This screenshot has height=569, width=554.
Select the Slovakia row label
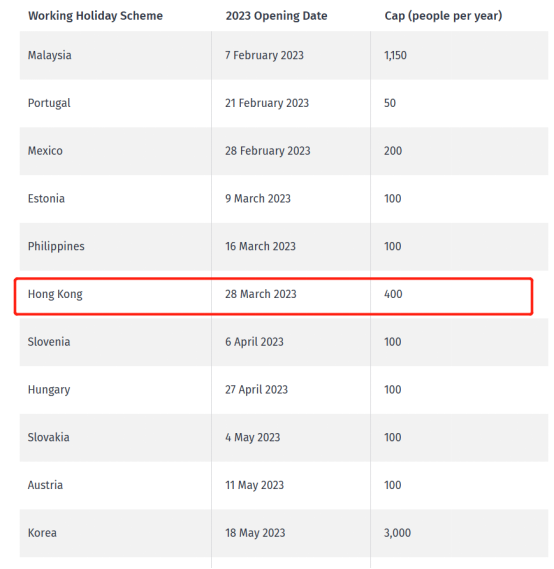(x=49, y=437)
